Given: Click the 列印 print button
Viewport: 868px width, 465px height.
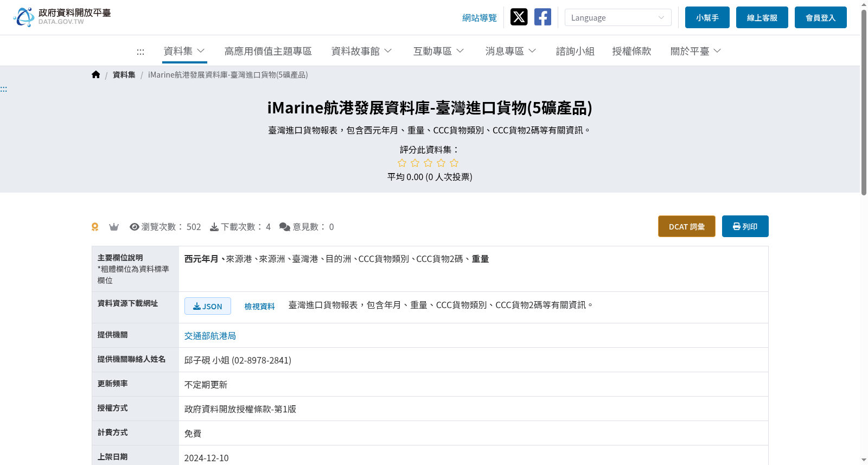Looking at the screenshot, I should coord(745,226).
